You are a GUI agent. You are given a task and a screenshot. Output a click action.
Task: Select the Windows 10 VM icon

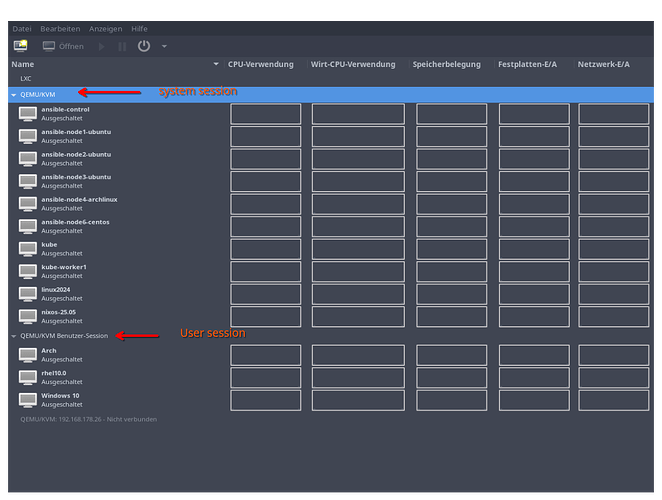point(27,400)
